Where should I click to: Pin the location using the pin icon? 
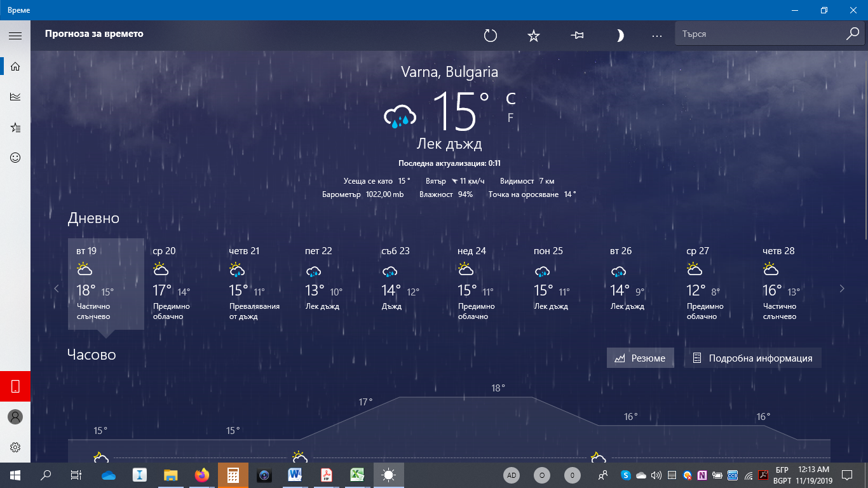[x=577, y=36]
